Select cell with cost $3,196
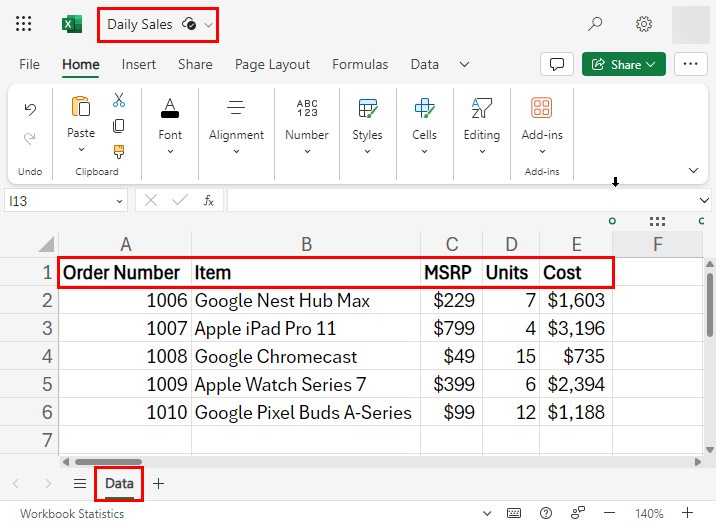This screenshot has height=522, width=716. [576, 328]
